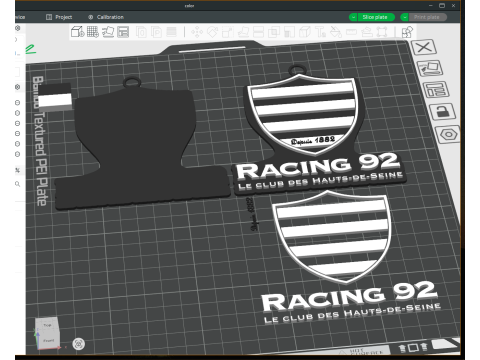
Task: Switch to the Calibration tab
Action: coord(106,17)
